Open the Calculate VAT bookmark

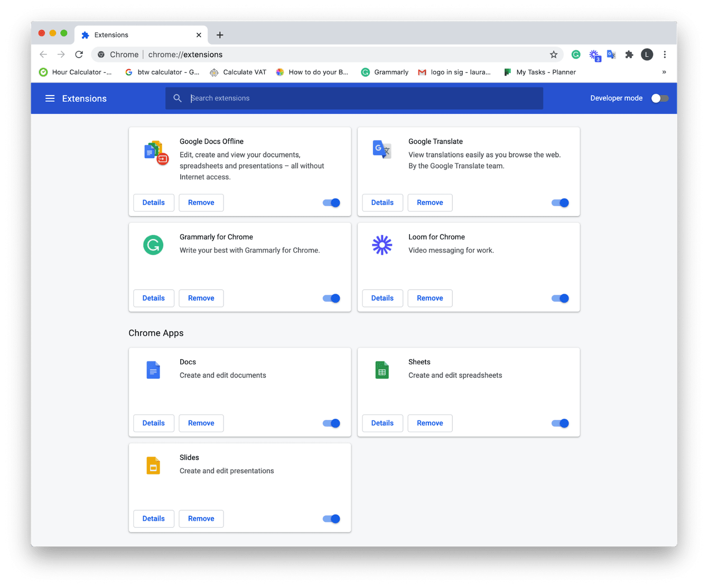[238, 72]
